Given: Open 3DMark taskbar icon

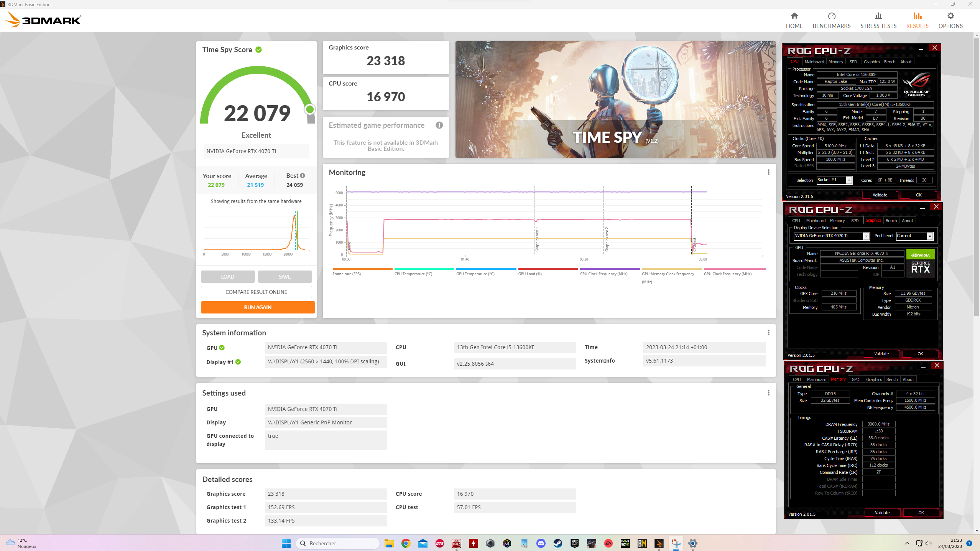Looking at the screenshot, I should (659, 543).
